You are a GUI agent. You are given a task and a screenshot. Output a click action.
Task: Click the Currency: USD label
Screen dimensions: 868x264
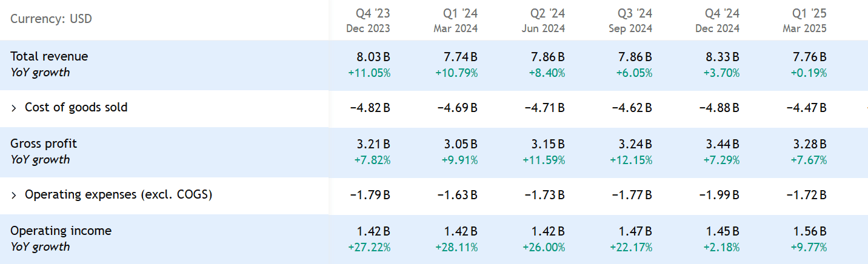point(51,19)
